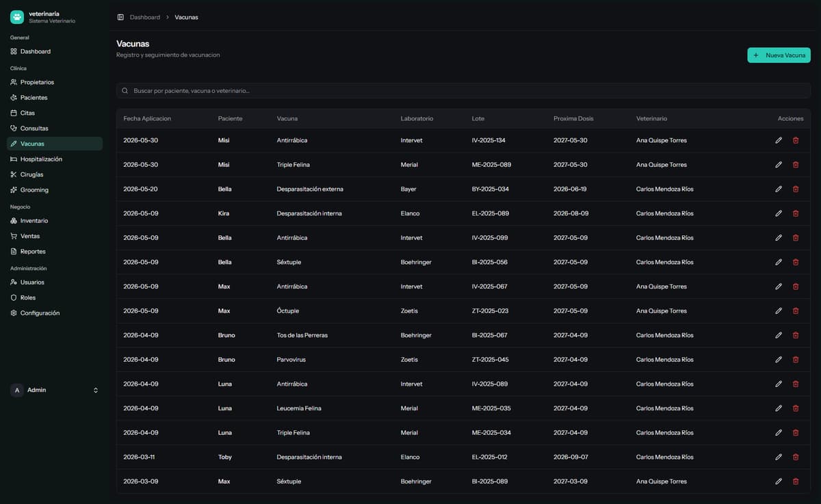821x504 pixels.
Task: Navigate to Citas
Action: click(55, 113)
